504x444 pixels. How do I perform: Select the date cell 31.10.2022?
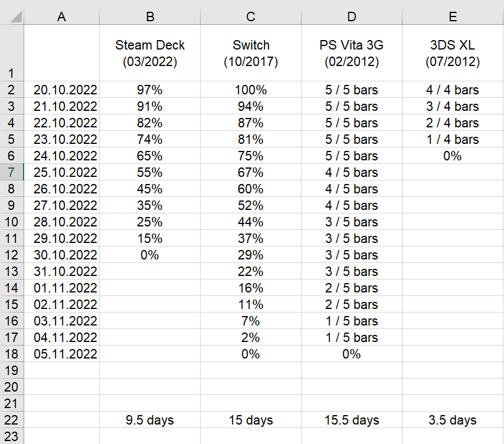[x=62, y=271]
